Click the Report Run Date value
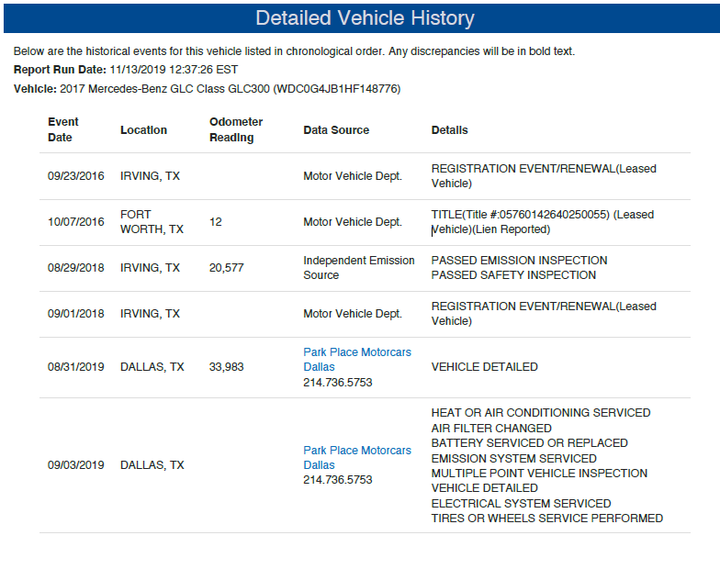Image resolution: width=720 pixels, height=569 pixels. (x=174, y=70)
